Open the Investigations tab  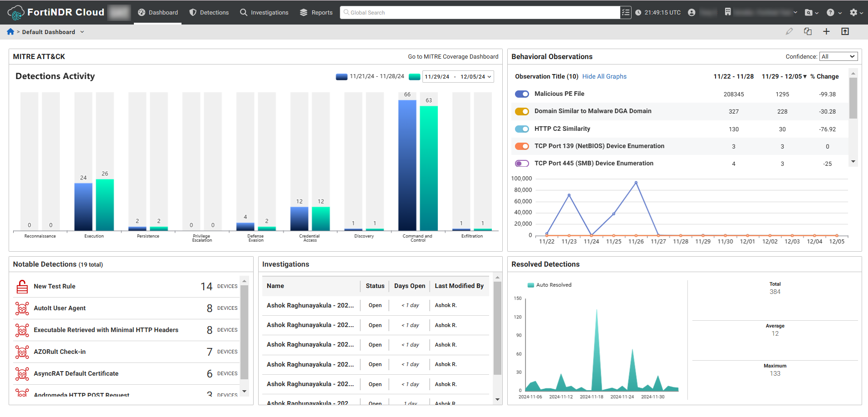(264, 13)
